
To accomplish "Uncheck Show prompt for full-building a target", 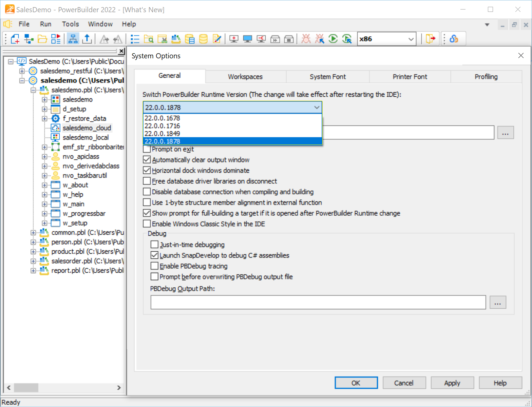I will click(147, 213).
